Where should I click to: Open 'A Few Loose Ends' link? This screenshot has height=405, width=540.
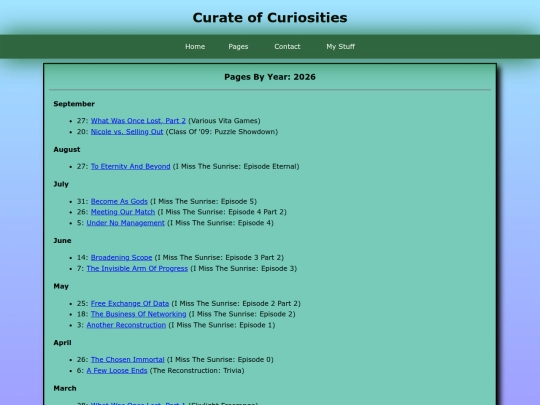[x=117, y=371]
